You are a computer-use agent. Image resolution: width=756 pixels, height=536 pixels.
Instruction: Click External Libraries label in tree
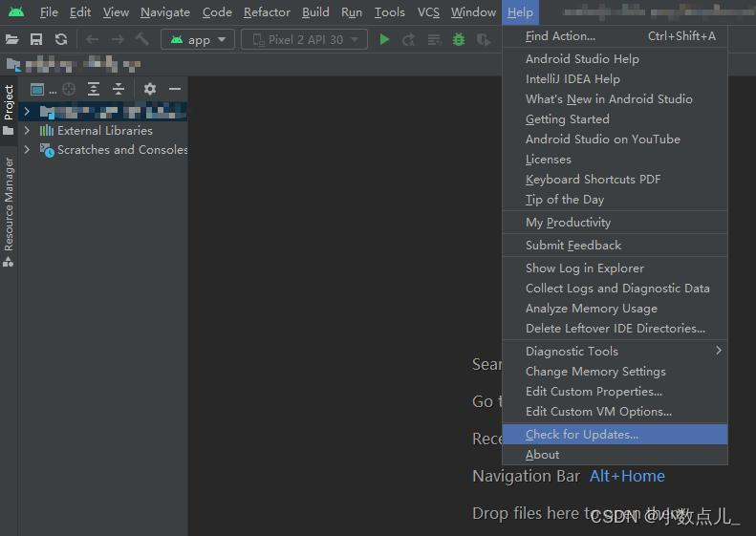(104, 131)
